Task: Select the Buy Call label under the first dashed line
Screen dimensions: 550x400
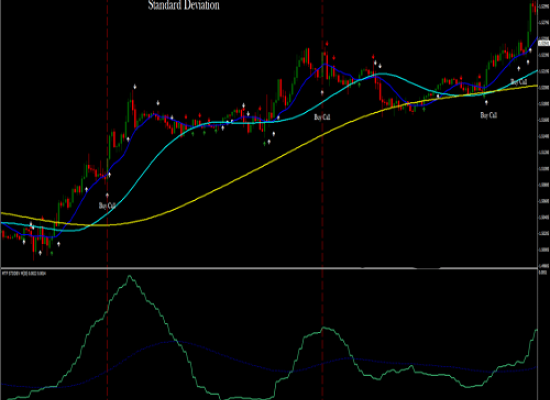Action: (x=107, y=206)
